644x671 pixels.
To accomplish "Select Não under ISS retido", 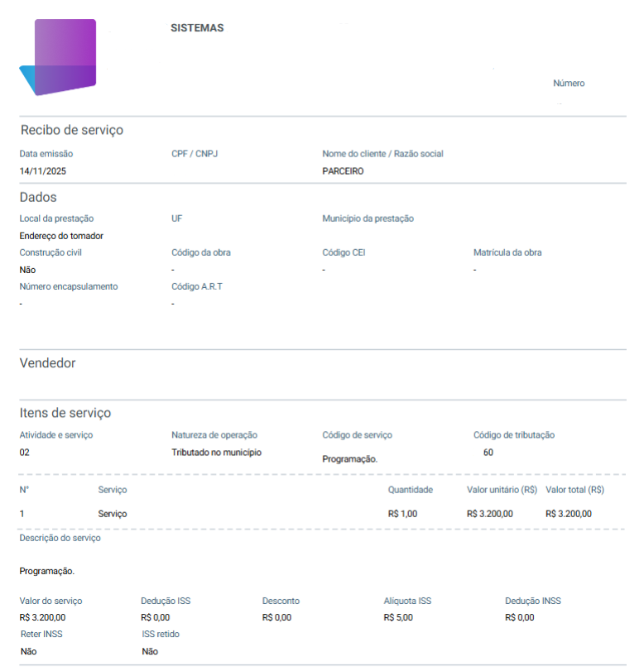I will click(x=150, y=652).
